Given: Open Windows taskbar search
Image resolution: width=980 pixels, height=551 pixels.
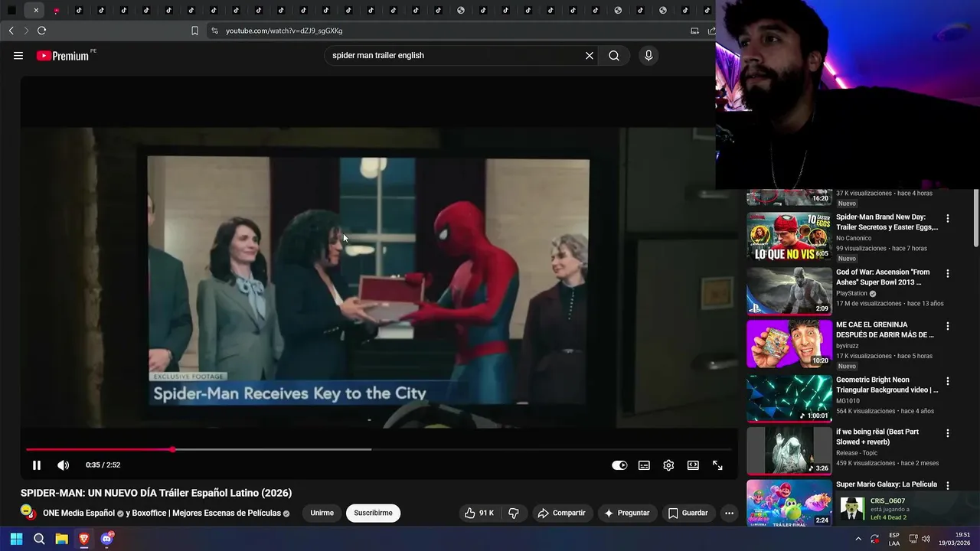Looking at the screenshot, I should 39,539.
